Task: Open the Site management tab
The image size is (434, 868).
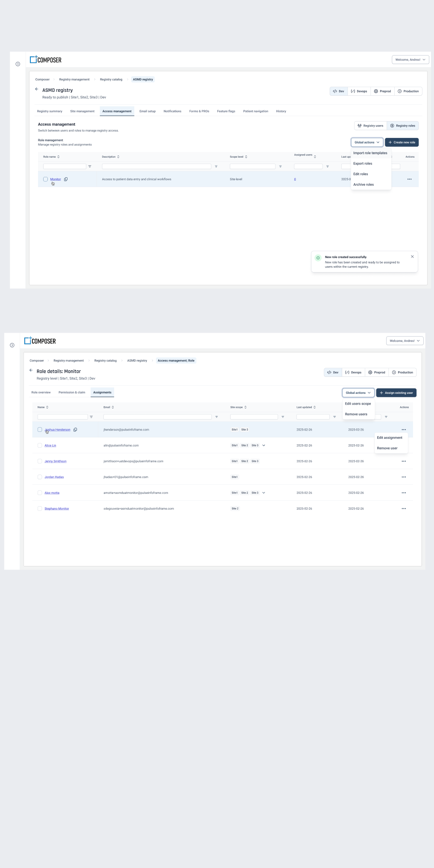Action: [82, 111]
